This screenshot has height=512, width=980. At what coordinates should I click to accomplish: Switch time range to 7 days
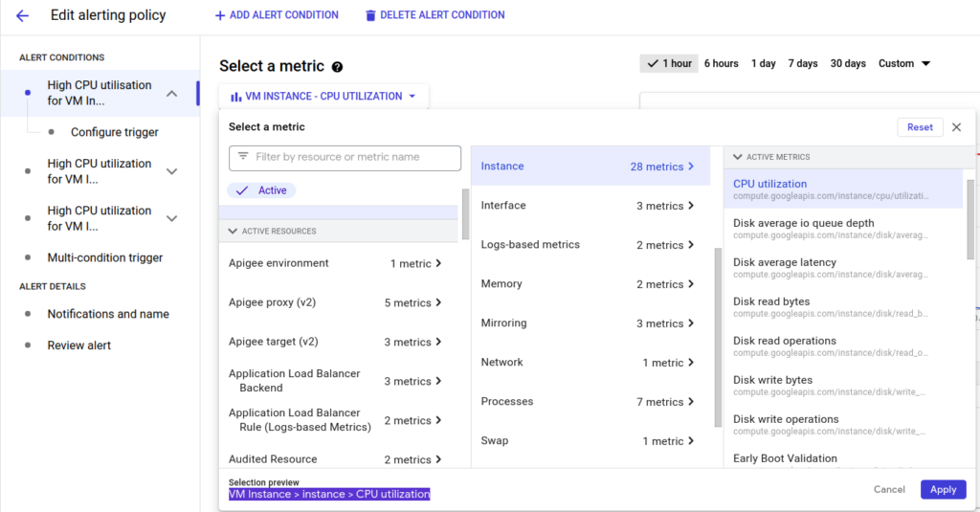tap(802, 63)
